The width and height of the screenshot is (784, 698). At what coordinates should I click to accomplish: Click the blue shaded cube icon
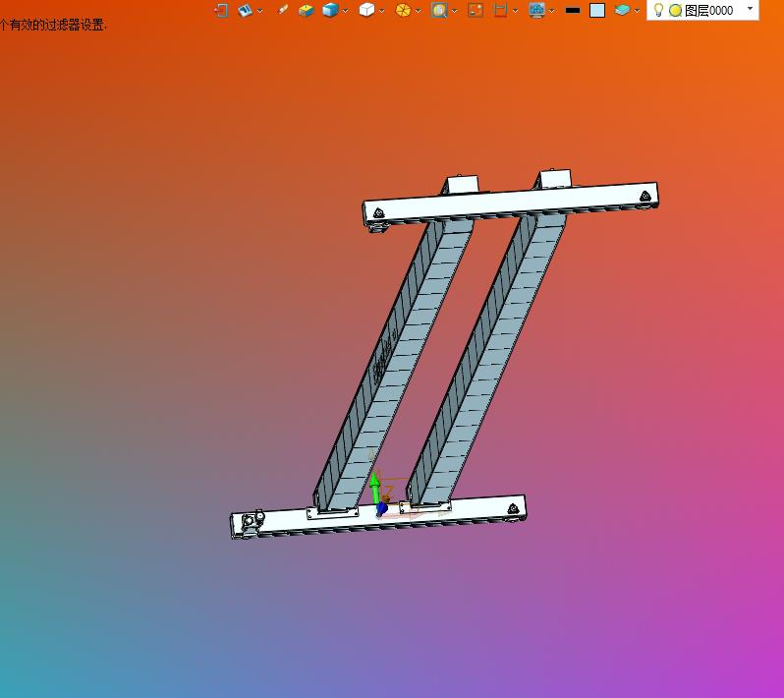[x=330, y=10]
